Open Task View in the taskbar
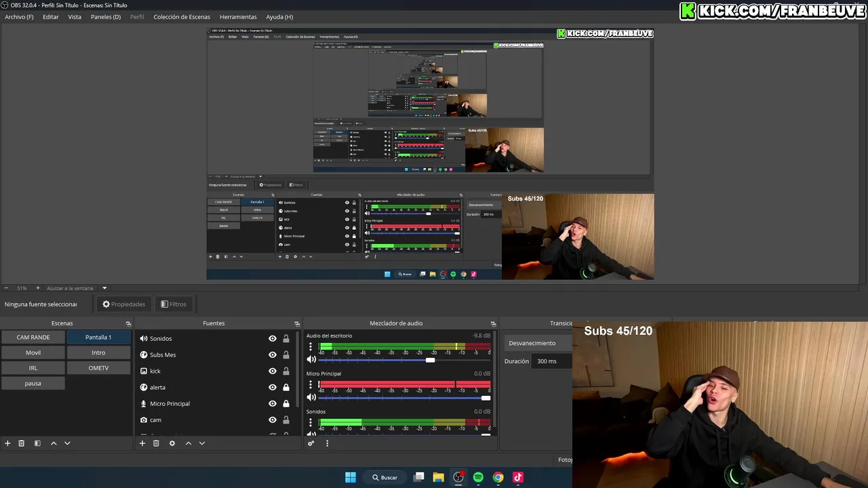This screenshot has width=868, height=488. [x=419, y=477]
